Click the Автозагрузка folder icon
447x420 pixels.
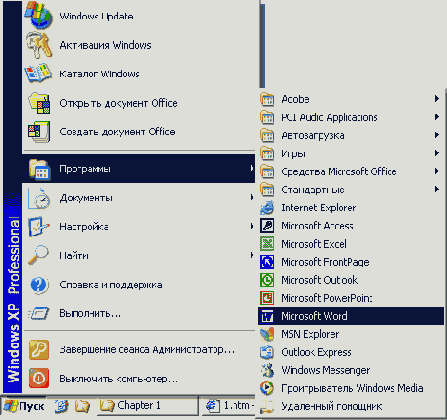(x=267, y=135)
